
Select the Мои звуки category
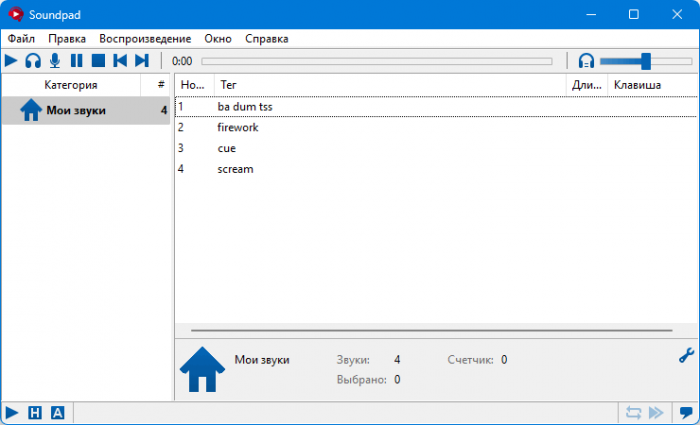click(x=86, y=110)
